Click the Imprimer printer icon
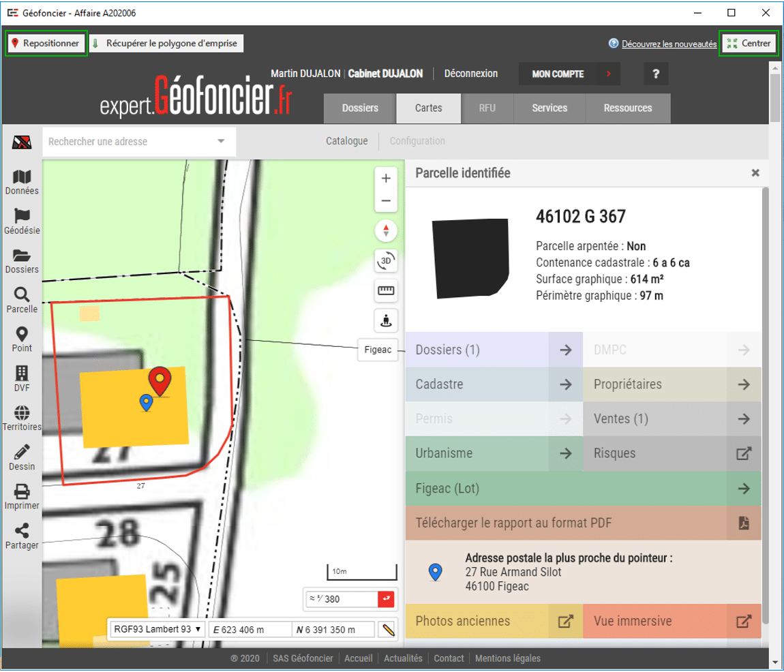 tap(22, 497)
